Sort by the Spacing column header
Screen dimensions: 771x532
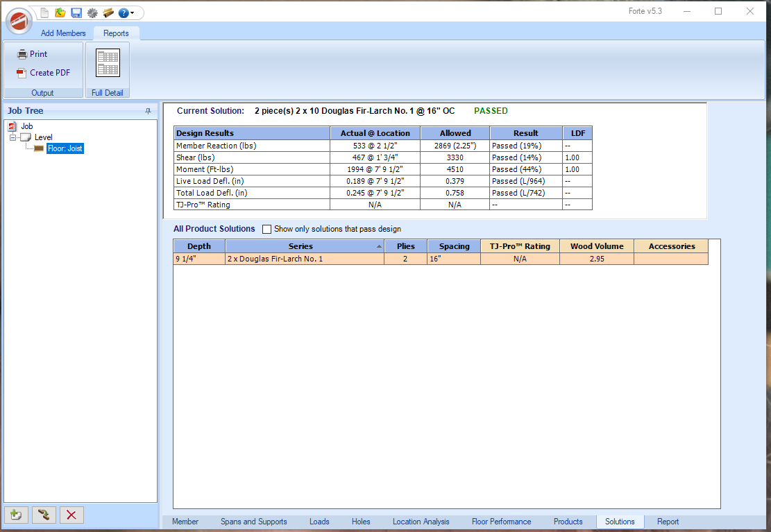coord(454,246)
